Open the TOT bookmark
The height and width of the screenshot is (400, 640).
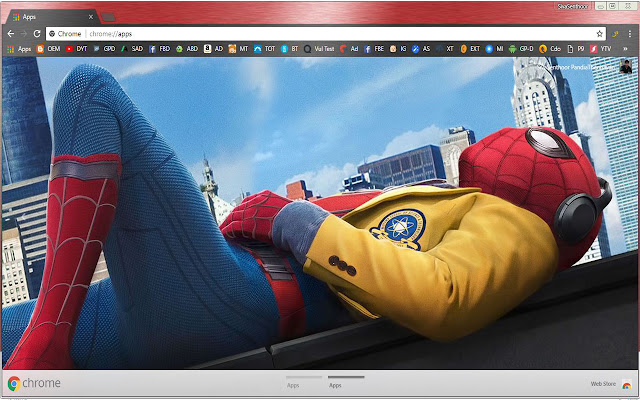coord(264,49)
